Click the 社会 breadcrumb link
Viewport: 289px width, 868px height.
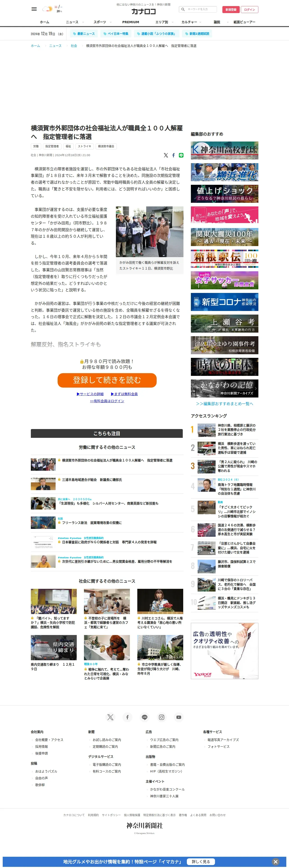74,46
